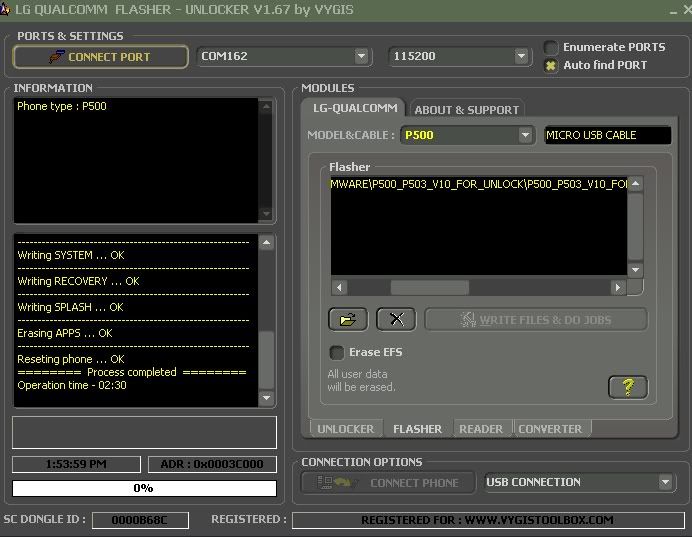Open the COM162 port dropdown

(x=361, y=56)
